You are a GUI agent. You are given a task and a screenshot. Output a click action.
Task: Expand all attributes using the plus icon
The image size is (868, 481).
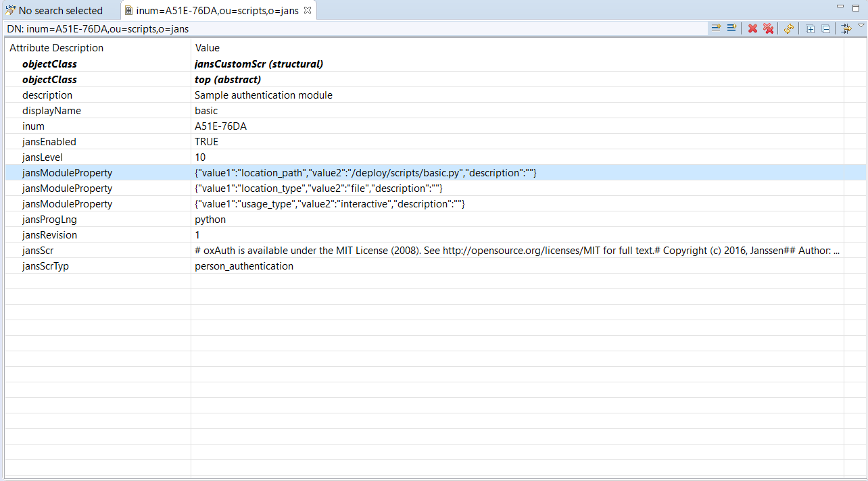(x=811, y=28)
